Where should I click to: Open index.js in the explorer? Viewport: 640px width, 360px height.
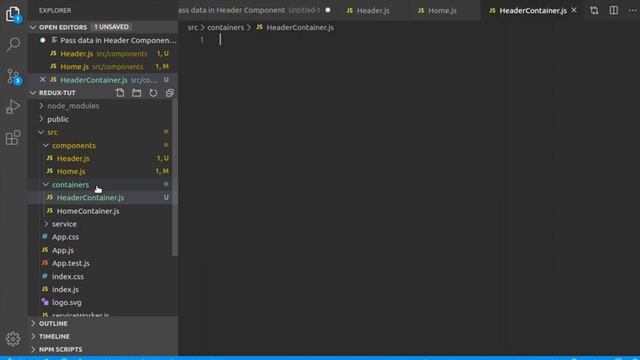point(65,289)
